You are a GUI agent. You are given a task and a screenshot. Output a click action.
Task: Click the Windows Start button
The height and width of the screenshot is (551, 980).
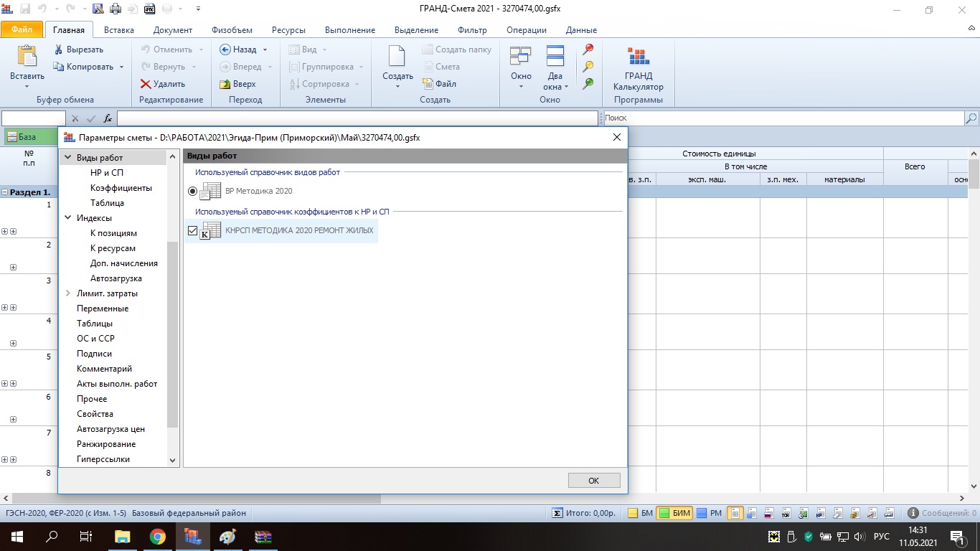17,537
